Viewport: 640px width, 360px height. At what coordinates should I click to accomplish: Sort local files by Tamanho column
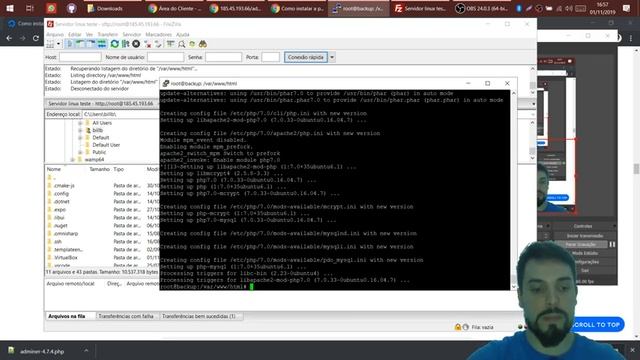[x=100, y=169]
